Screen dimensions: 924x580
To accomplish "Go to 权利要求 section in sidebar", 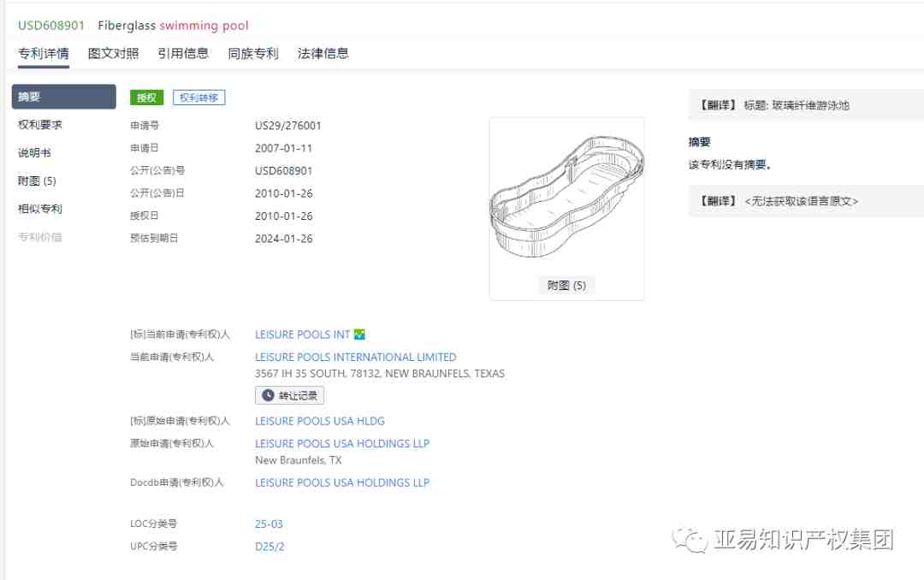I will pyautogui.click(x=40, y=125).
